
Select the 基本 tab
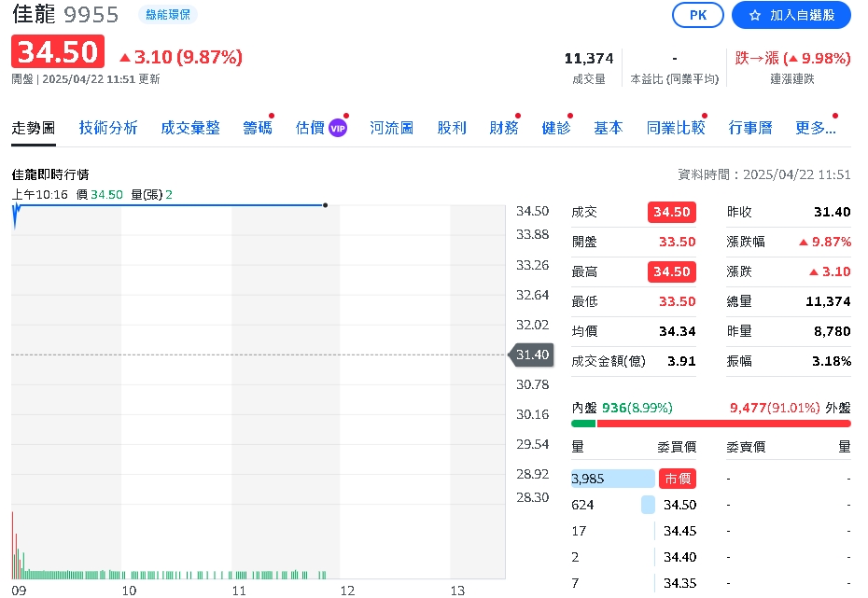point(609,128)
